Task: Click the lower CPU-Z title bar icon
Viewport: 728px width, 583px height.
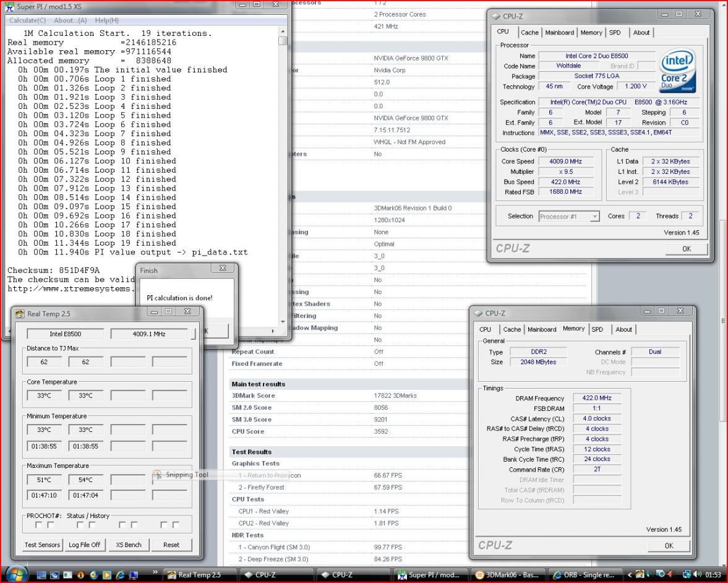Action: pyautogui.click(x=478, y=313)
